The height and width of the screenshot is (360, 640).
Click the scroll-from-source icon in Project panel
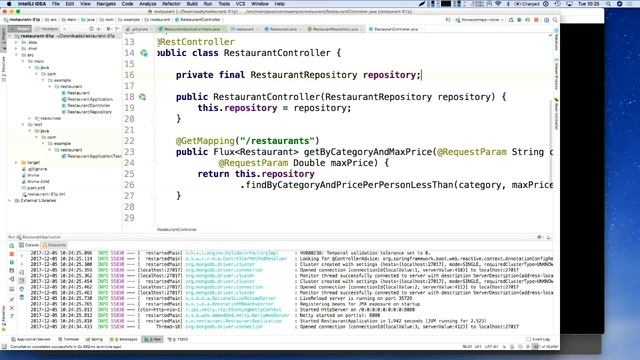91,29
